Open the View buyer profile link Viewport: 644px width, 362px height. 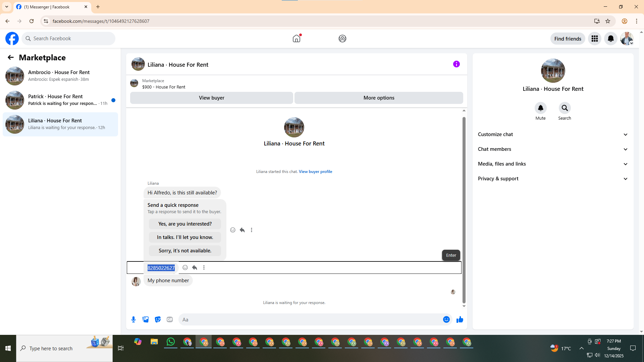[x=315, y=172]
